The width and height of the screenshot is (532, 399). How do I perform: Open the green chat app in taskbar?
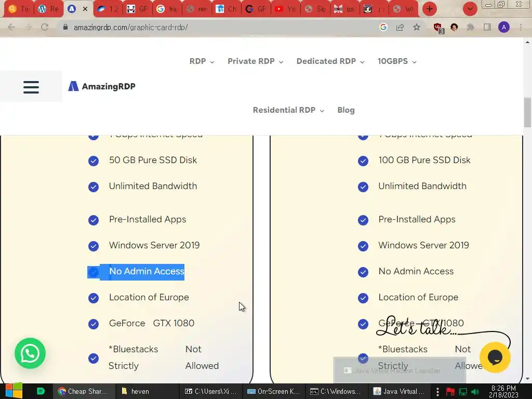click(x=41, y=391)
